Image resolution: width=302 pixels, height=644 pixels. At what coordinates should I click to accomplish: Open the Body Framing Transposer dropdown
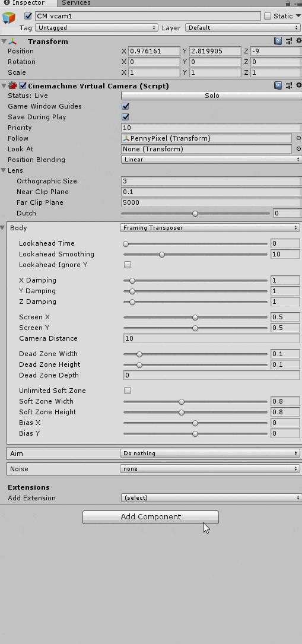click(210, 227)
